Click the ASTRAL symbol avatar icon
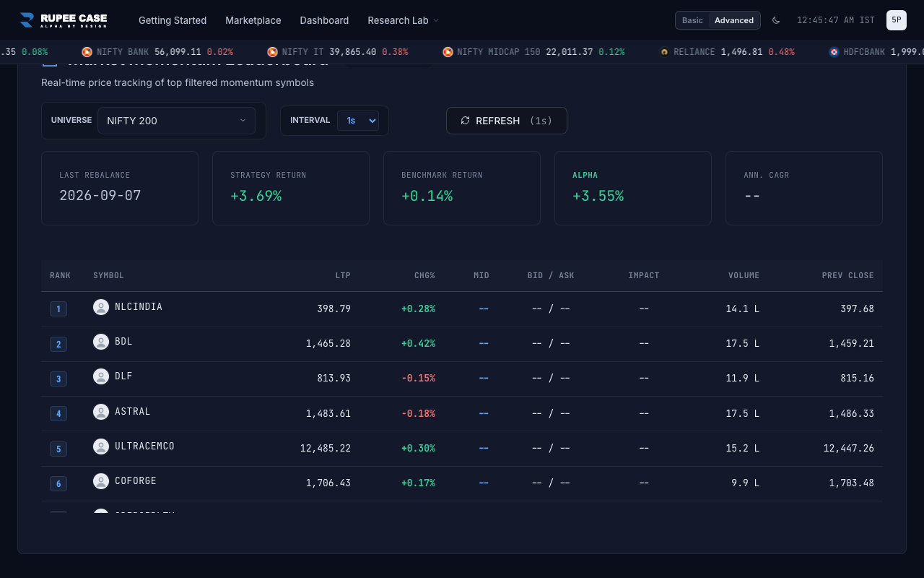This screenshot has height=578, width=924. point(101,412)
